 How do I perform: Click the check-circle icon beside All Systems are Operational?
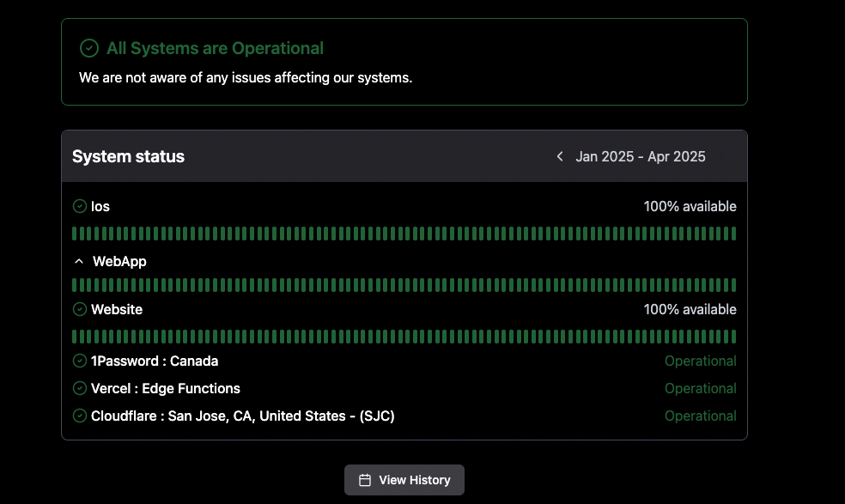[89, 48]
